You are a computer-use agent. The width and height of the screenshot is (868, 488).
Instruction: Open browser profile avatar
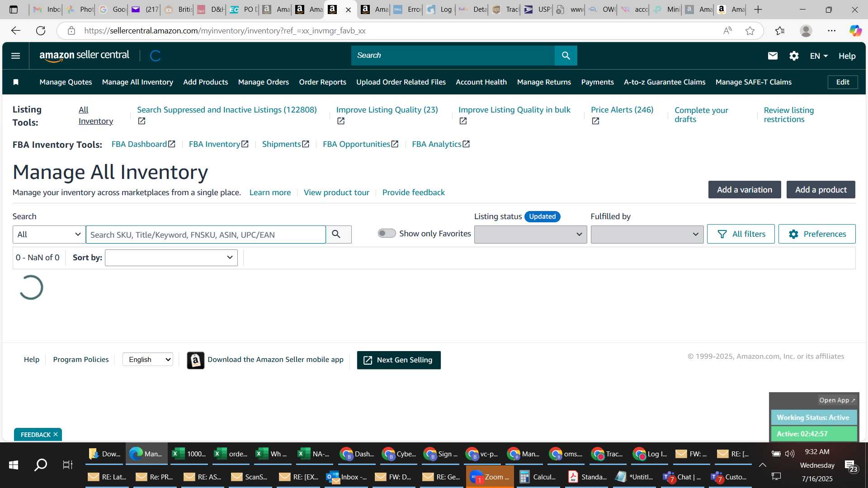806,30
